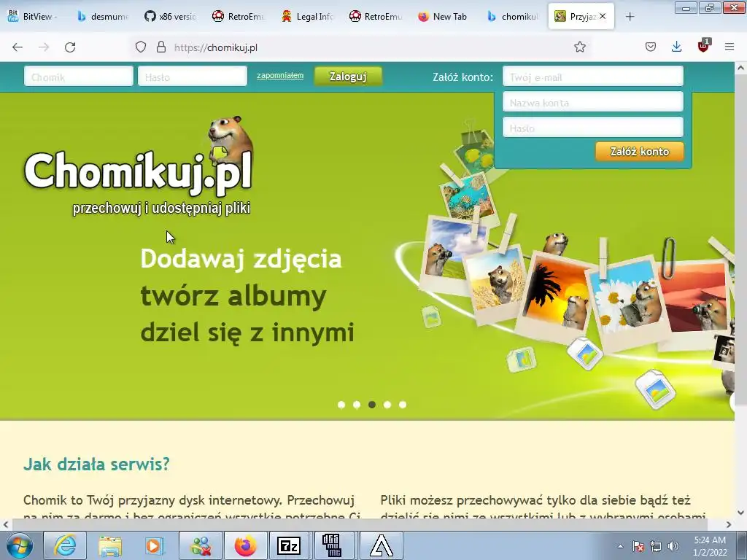Image resolution: width=747 pixels, height=560 pixels.
Task: Open the uBlock Origin extension icon
Action: pyautogui.click(x=703, y=46)
